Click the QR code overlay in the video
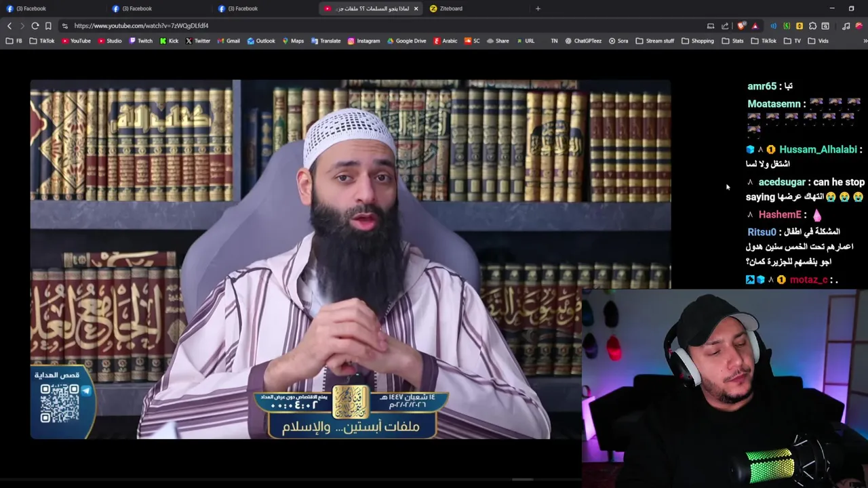Image resolution: width=868 pixels, height=488 pixels. coord(60,403)
